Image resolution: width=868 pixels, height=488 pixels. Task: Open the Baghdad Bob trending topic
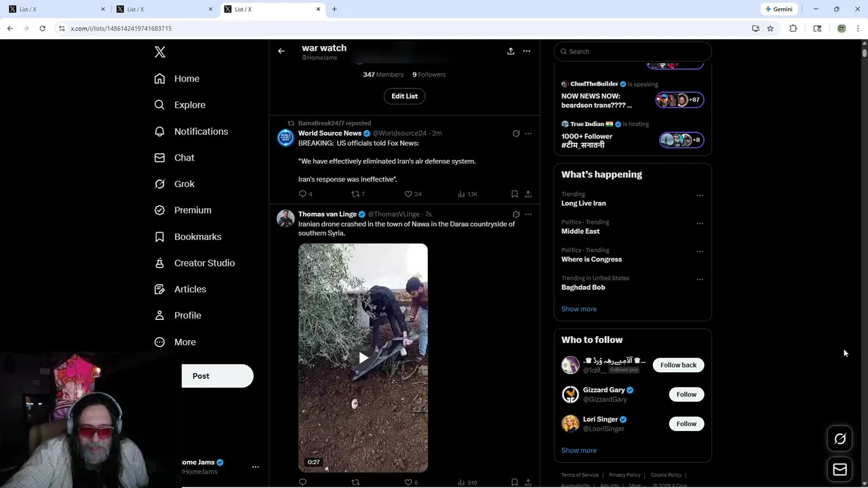point(583,287)
